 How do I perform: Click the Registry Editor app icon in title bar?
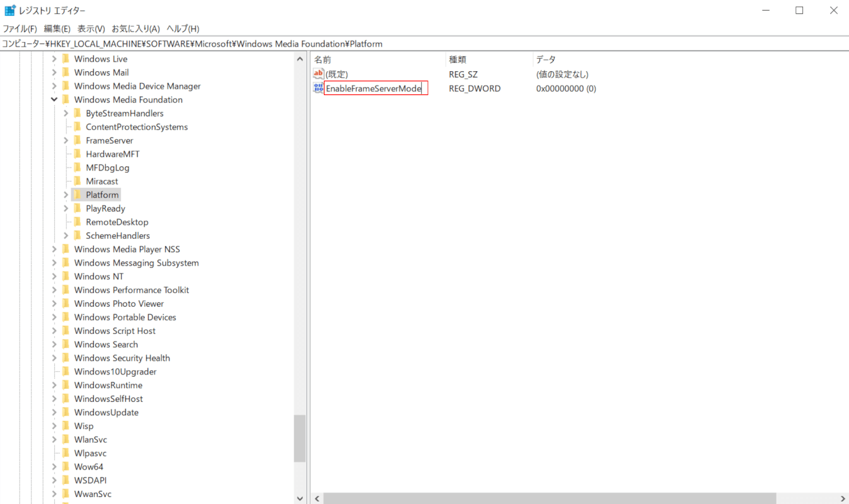(x=9, y=11)
